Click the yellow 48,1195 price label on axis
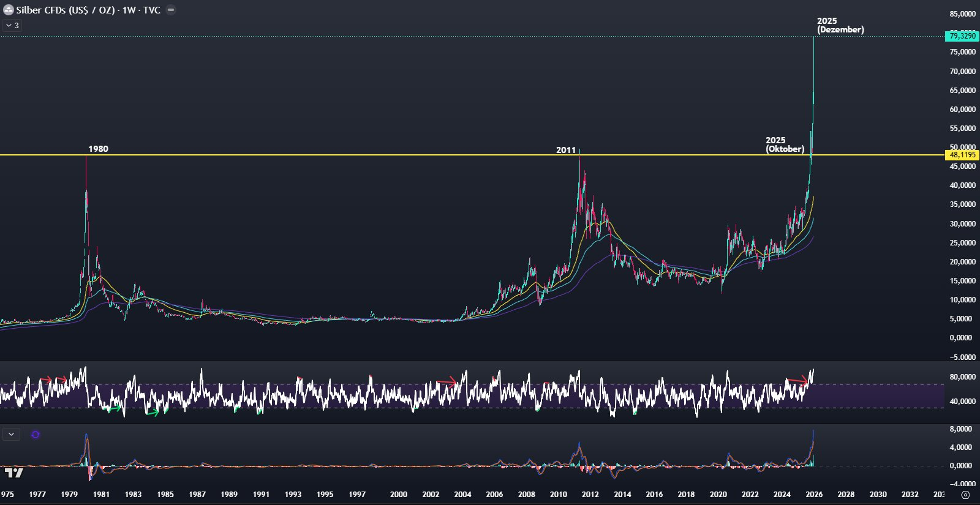Image resolution: width=980 pixels, height=505 pixels. click(962, 155)
